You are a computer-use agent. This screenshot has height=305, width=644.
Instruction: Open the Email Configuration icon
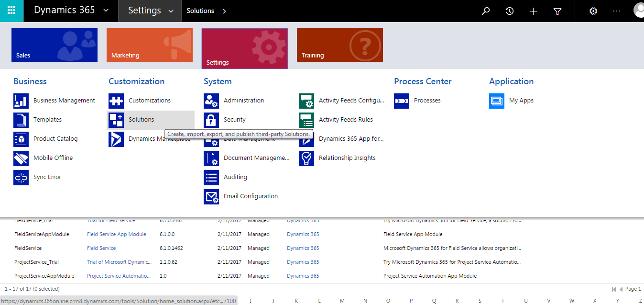click(x=211, y=196)
